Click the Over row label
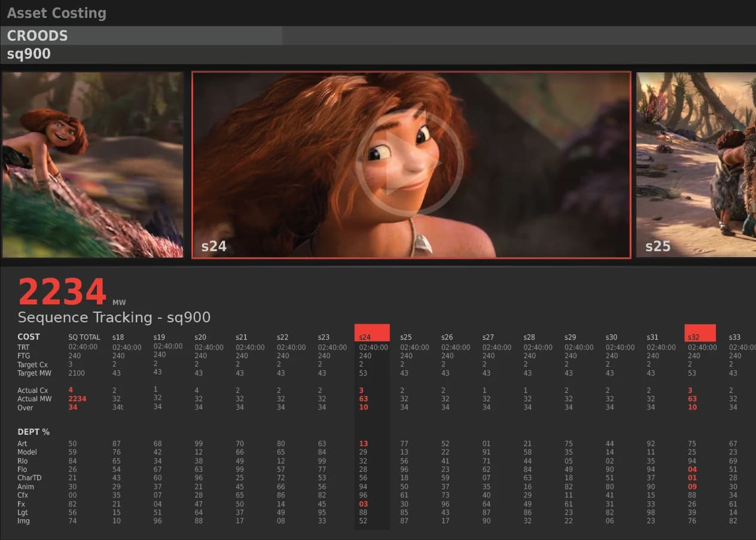The width and height of the screenshot is (756, 540). 26,408
